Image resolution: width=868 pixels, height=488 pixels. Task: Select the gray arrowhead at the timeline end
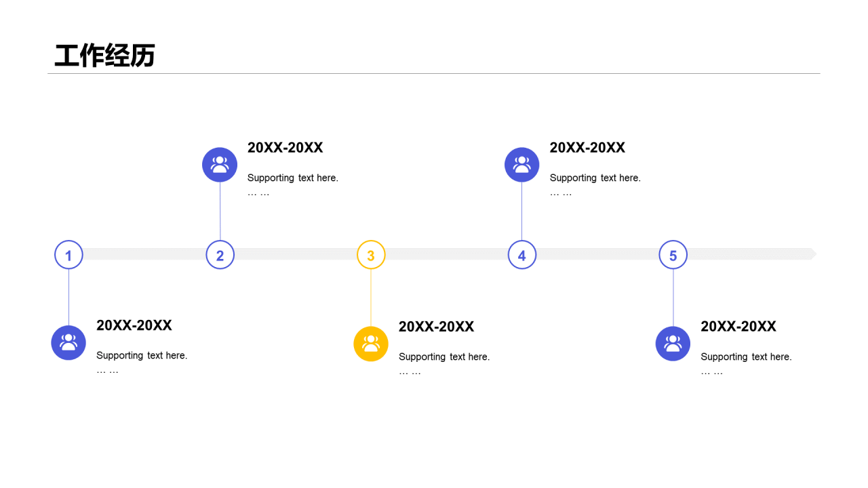812,254
